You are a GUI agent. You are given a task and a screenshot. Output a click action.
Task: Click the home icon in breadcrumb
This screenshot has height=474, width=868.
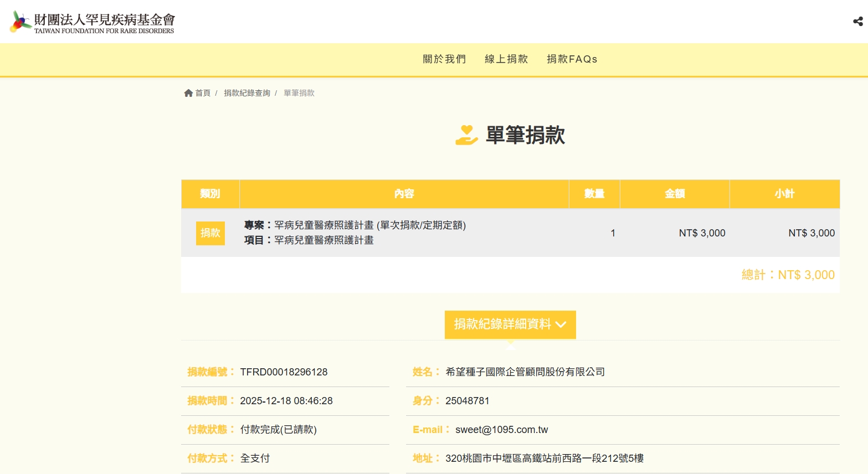188,93
